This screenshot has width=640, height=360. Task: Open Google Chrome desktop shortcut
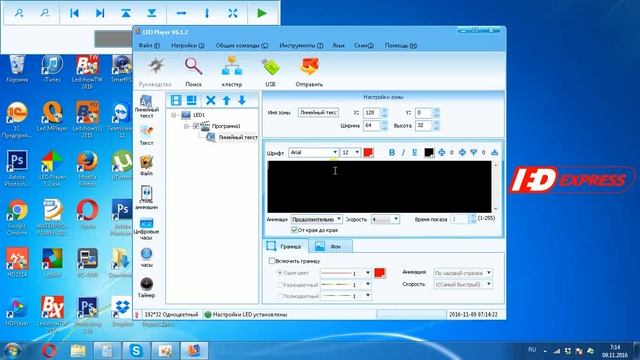[x=17, y=217]
